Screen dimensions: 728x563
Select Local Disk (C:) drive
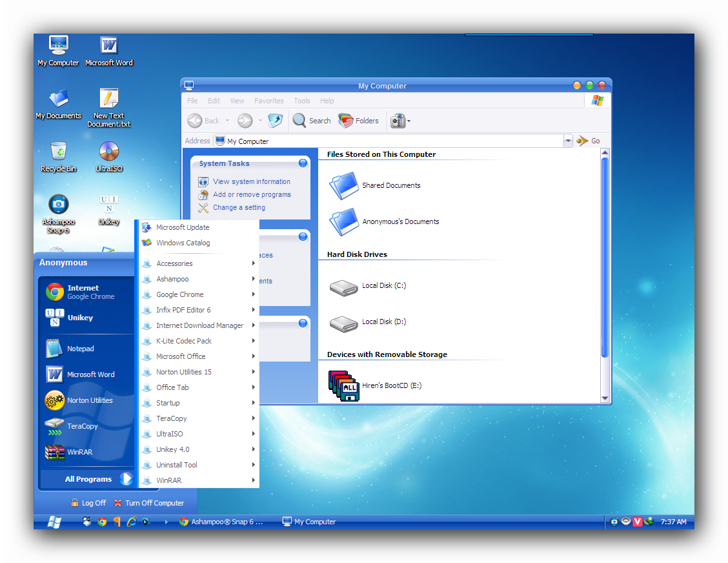point(368,286)
